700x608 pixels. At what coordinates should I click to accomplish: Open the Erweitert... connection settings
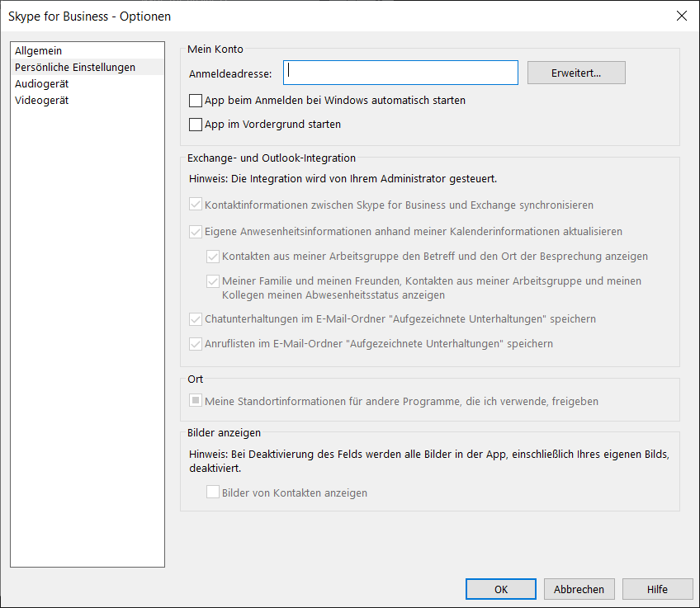coord(576,73)
